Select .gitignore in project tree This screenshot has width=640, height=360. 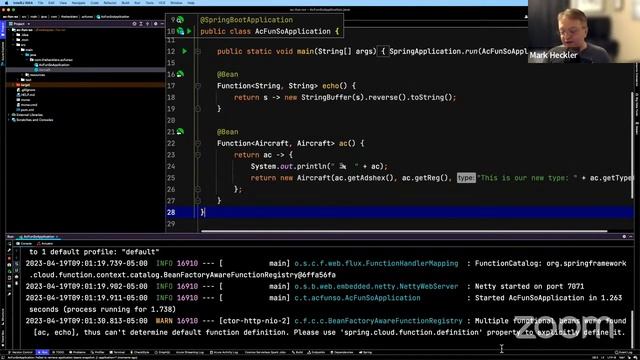point(26,90)
